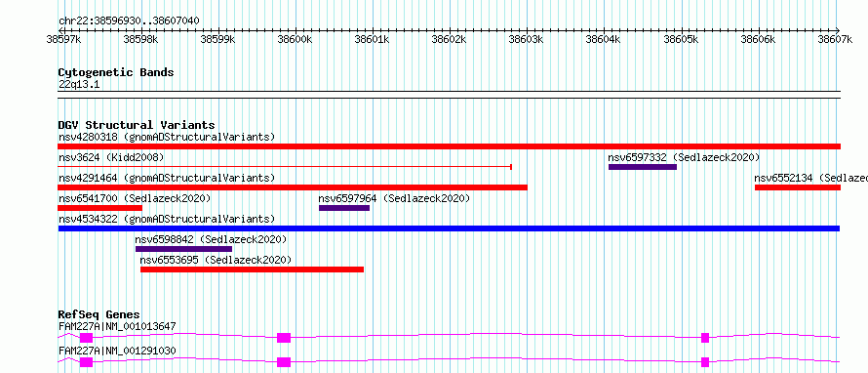This screenshot has width=868, height=373.
Task: Click the 38606k ruler tick label
Action: [x=759, y=39]
